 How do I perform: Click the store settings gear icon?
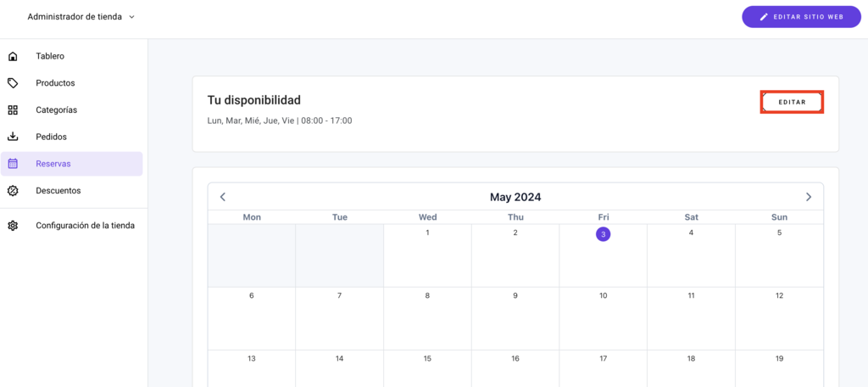13,226
